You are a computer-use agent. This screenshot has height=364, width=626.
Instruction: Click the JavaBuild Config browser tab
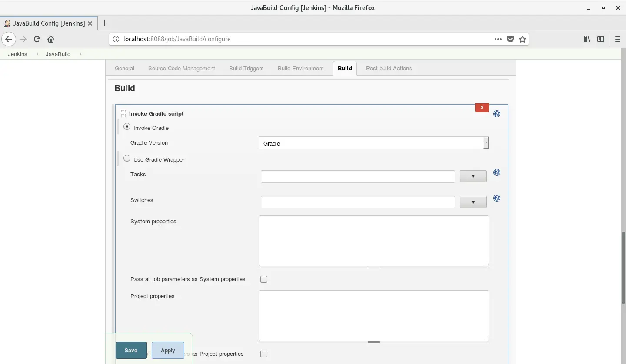coord(48,23)
